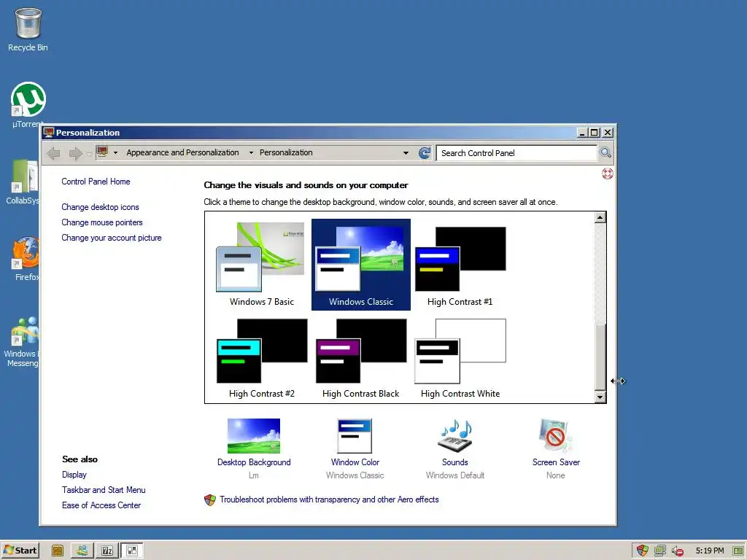Image resolution: width=747 pixels, height=560 pixels.
Task: Open the Start menu
Action: click(x=20, y=551)
